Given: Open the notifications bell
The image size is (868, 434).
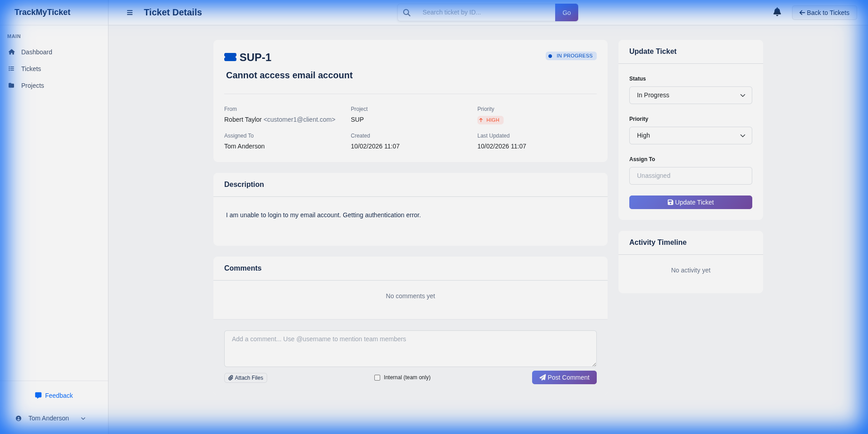Looking at the screenshot, I should [x=777, y=12].
